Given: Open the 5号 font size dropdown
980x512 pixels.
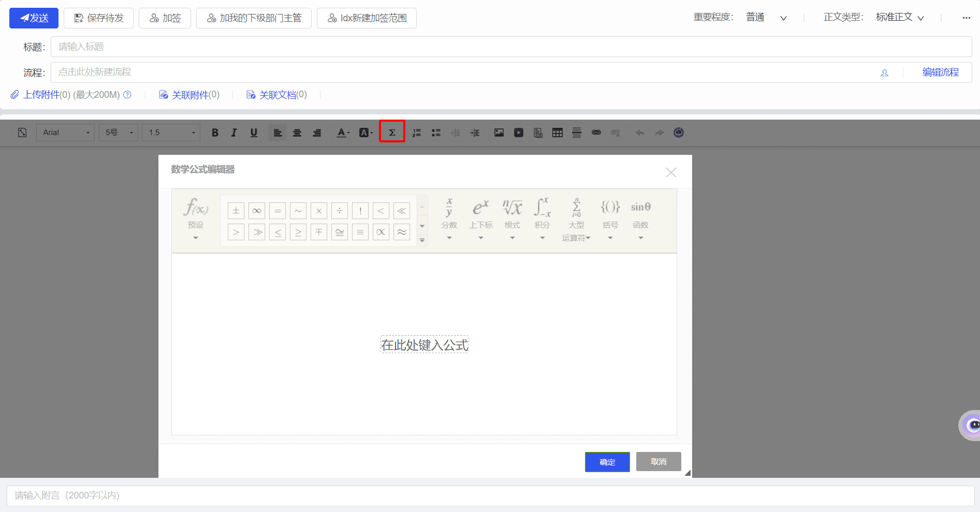Looking at the screenshot, I should (x=119, y=133).
